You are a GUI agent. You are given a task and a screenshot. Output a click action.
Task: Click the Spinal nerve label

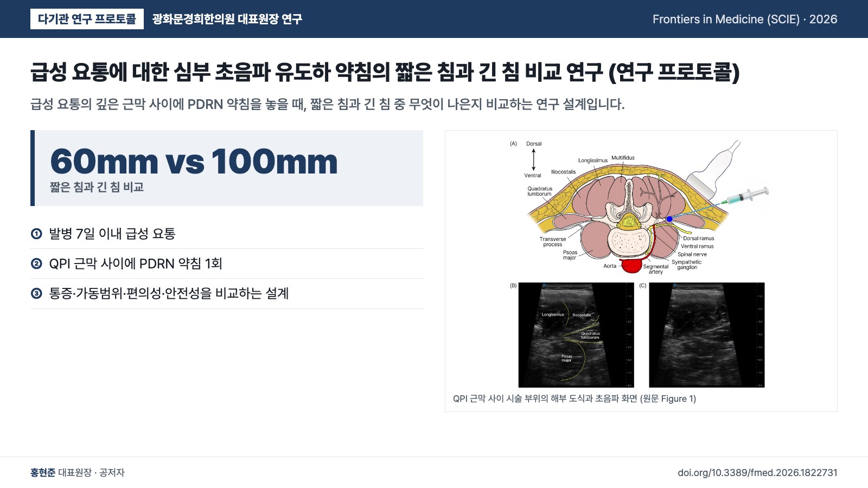click(692, 254)
